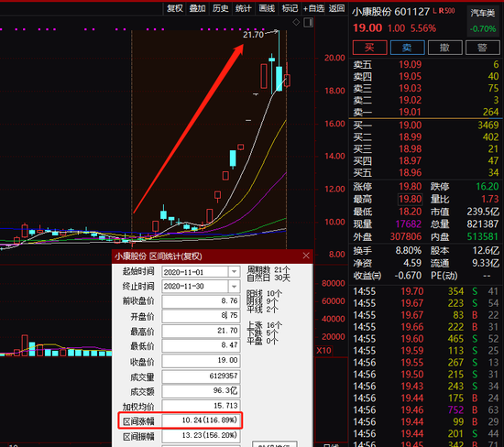504x447 pixels.
Task: Click the 买三 price 18.98
Action: (x=410, y=148)
